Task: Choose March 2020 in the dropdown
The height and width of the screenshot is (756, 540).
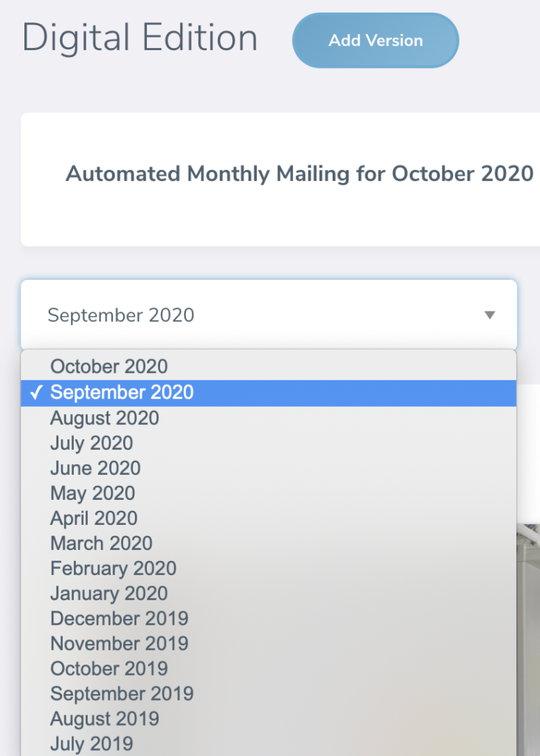Action: pos(101,543)
